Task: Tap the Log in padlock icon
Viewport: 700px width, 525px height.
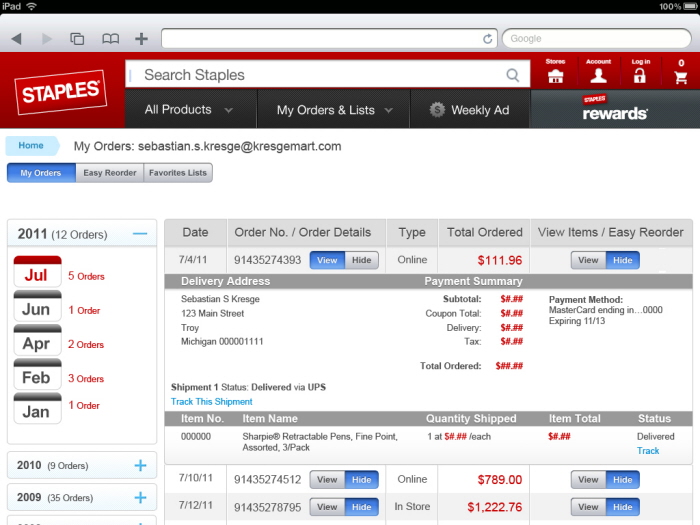Action: click(x=640, y=75)
